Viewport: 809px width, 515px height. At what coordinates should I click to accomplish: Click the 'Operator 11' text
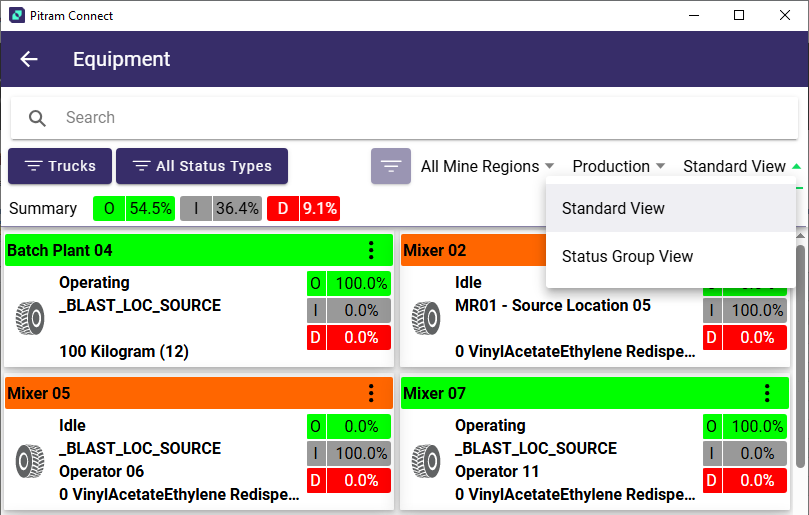tap(497, 472)
